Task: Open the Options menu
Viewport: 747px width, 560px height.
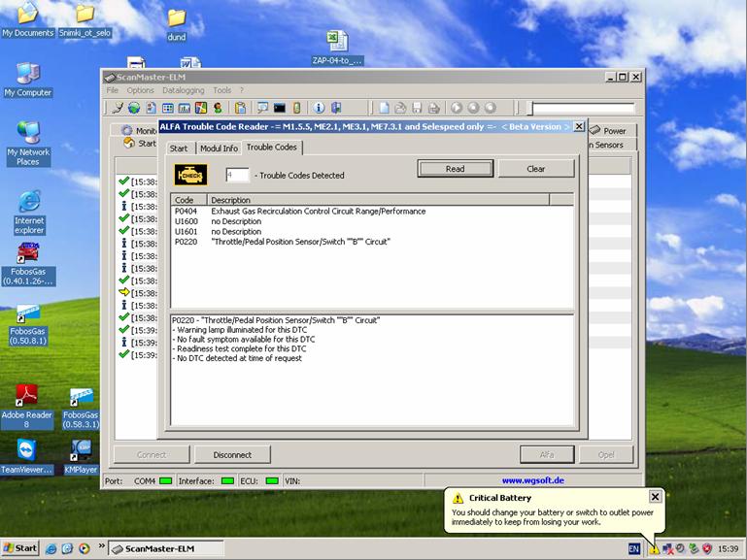Action: click(x=141, y=90)
